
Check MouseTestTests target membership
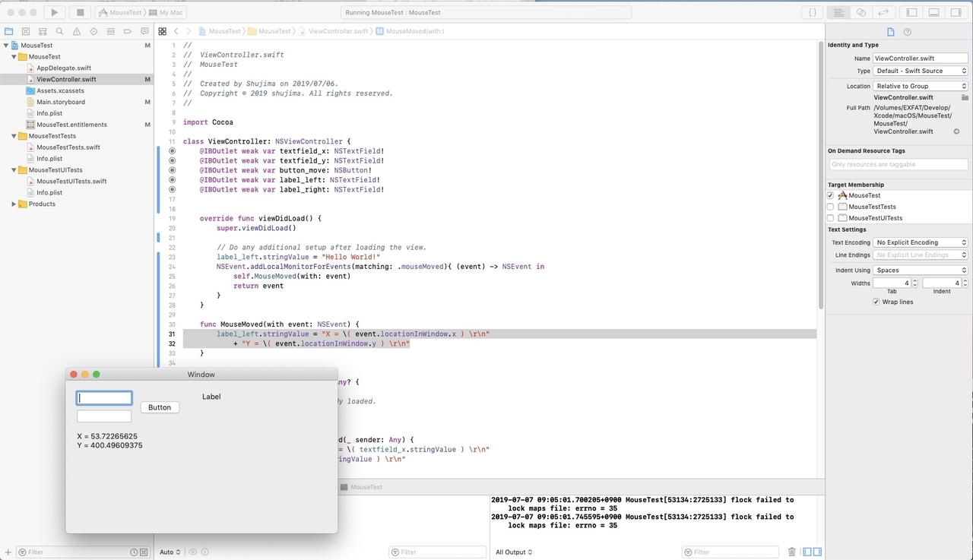(830, 207)
